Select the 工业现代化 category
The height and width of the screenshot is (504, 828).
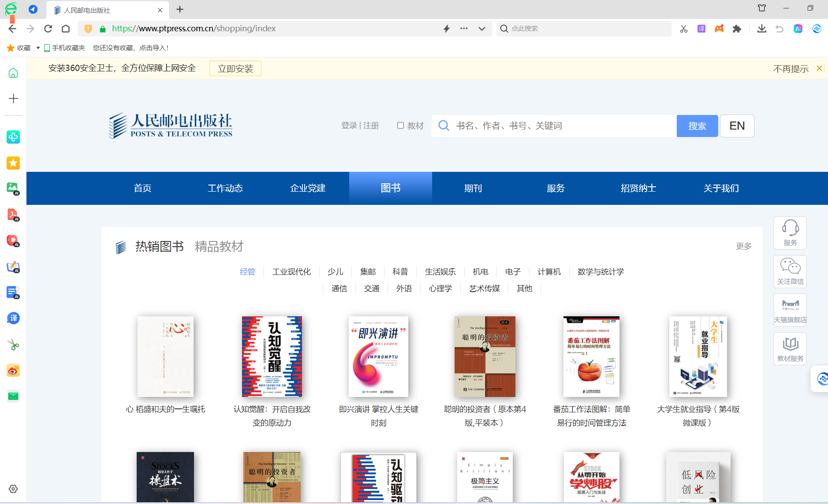pos(291,271)
